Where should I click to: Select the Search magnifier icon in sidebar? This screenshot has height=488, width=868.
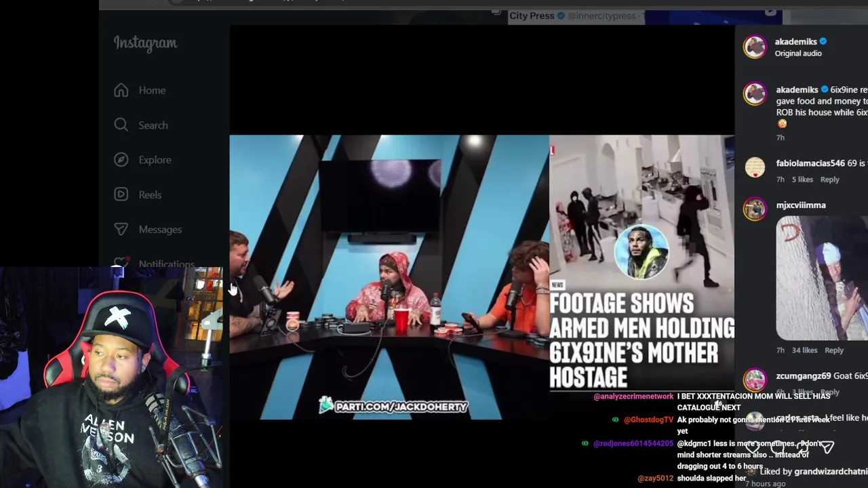pos(121,125)
